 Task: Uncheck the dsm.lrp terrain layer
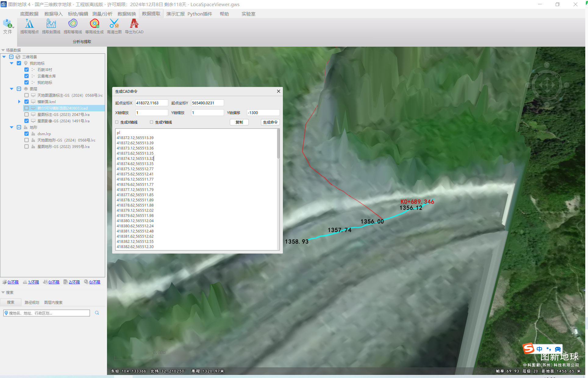[x=27, y=134]
